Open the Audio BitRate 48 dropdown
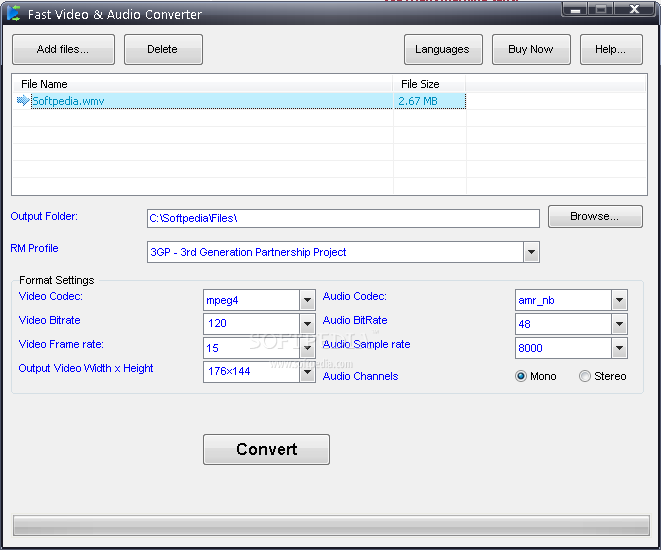Screen dimensions: 661x550 click(x=619, y=324)
